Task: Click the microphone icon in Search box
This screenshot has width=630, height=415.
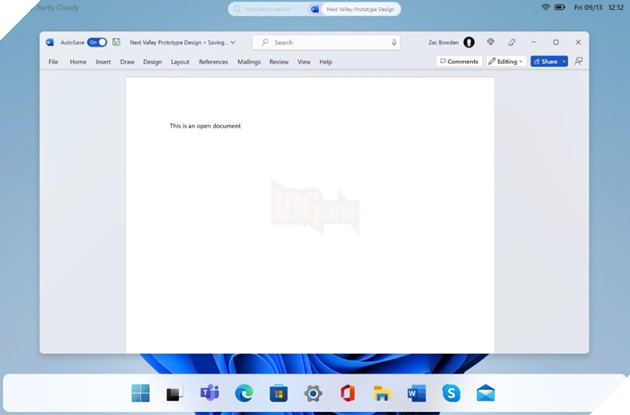Action: [394, 42]
